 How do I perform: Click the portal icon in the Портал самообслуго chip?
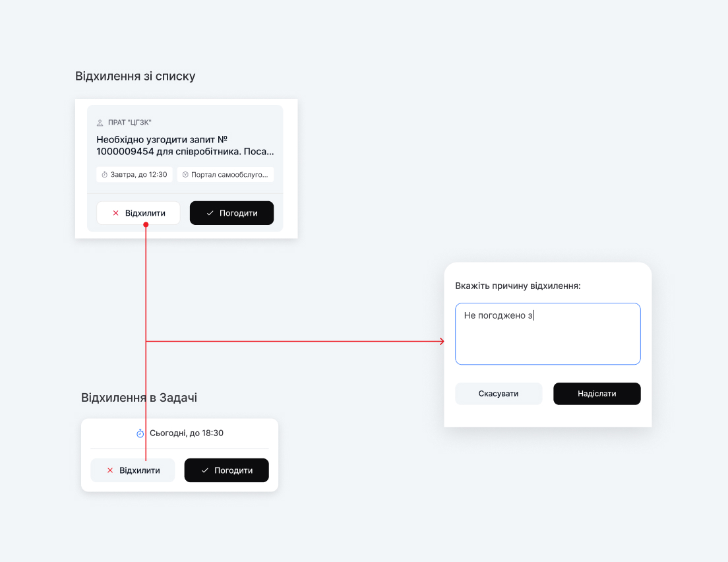185,175
